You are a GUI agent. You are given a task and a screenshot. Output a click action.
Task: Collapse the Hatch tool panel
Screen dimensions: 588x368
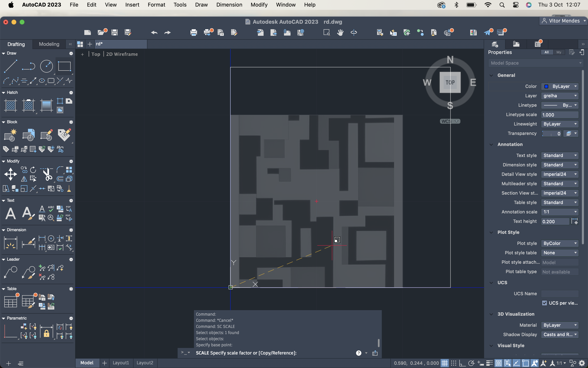(3, 93)
